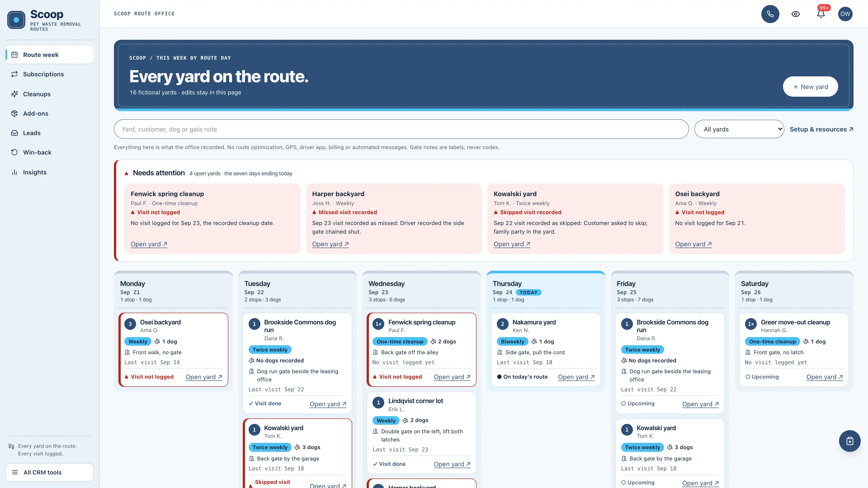Open yard link for Nakamura yard card
The height and width of the screenshot is (488, 868).
point(576,377)
